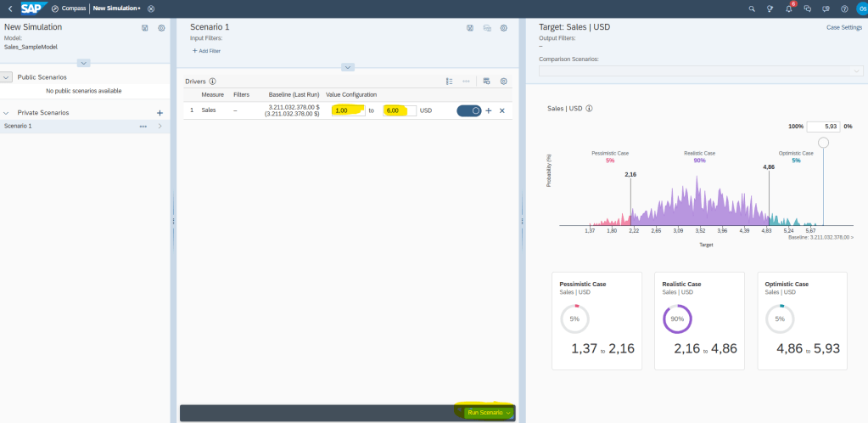Viewport: 868px width, 423px height.
Task: Close the New Simulation tab
Action: point(151,8)
